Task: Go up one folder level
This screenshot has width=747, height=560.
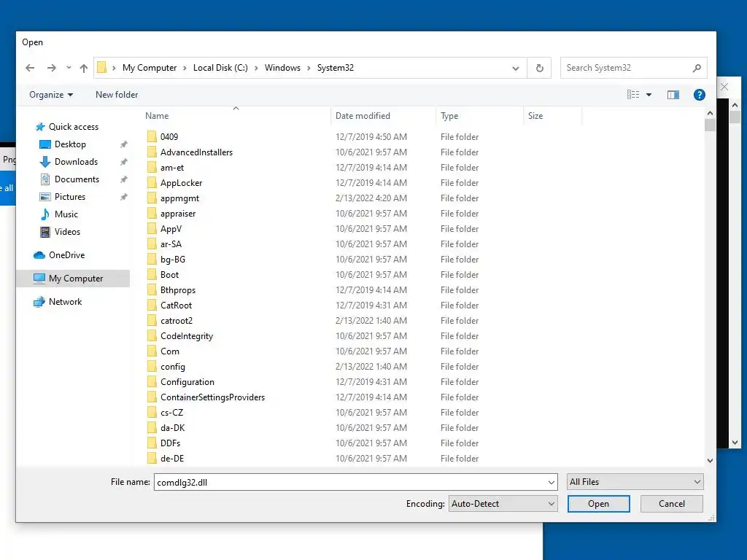Action: pyautogui.click(x=84, y=68)
